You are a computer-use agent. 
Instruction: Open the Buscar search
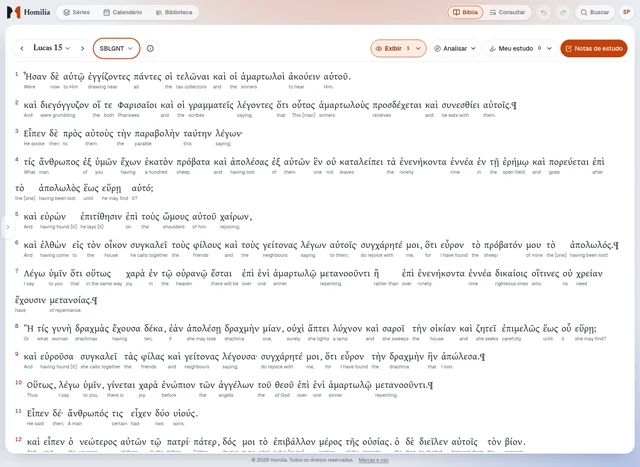coord(595,12)
